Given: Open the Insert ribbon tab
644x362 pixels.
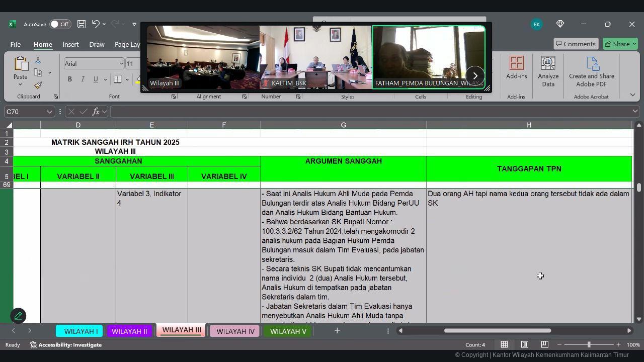Looking at the screenshot, I should click(x=70, y=44).
